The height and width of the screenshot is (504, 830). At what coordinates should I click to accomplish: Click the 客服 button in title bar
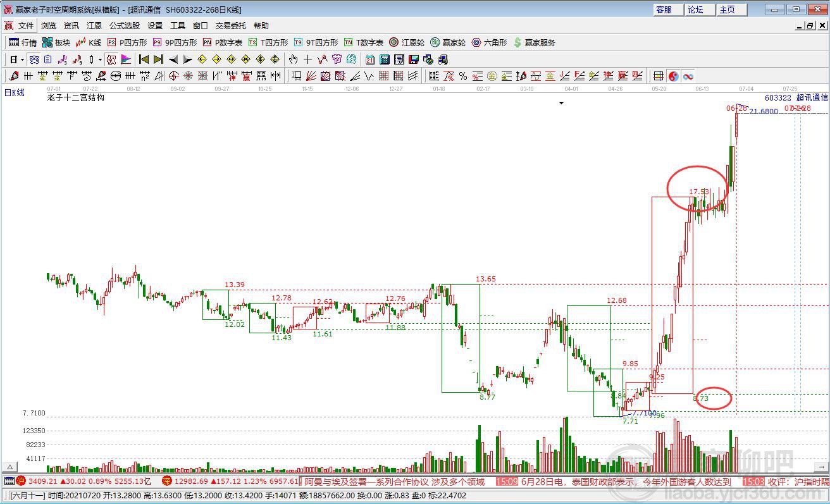668,9
